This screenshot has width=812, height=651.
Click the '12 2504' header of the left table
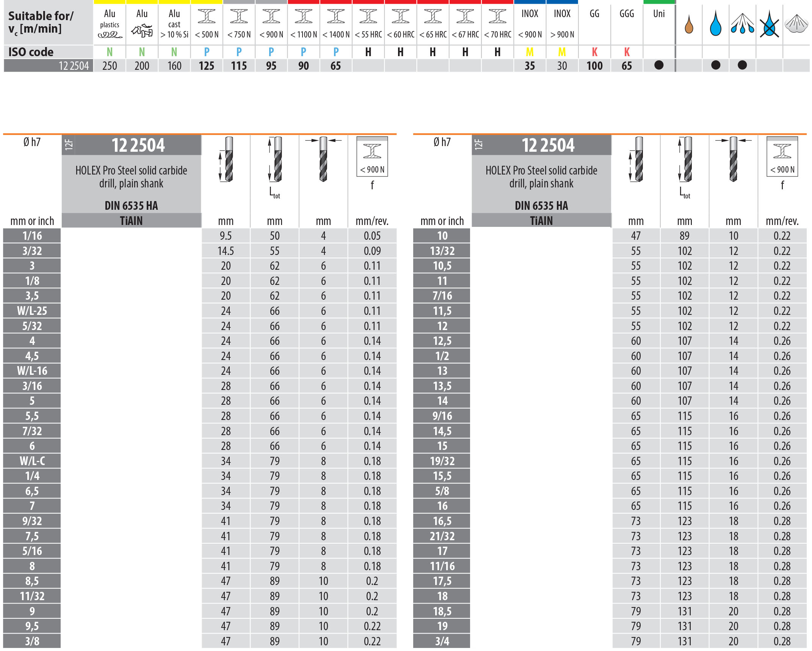(x=138, y=145)
